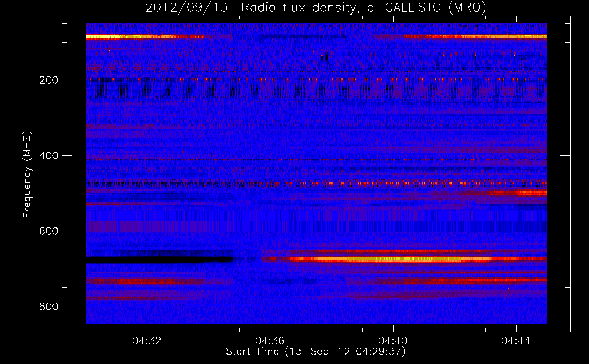This screenshot has width=589, height=364.
Task: Click the 04:44 time tick label
Action: tap(516, 341)
